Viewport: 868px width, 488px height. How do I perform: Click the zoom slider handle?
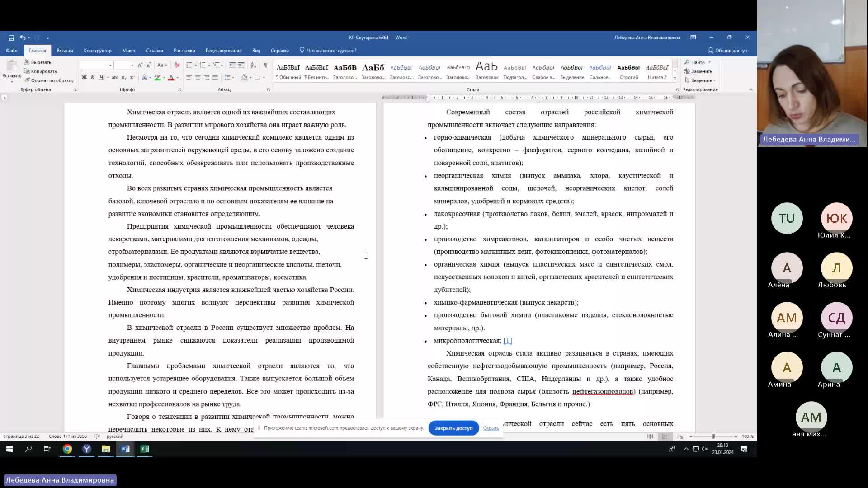click(x=713, y=436)
